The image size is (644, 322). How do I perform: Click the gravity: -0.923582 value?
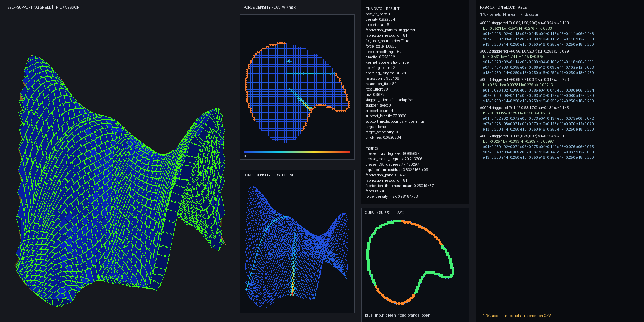[x=380, y=57]
